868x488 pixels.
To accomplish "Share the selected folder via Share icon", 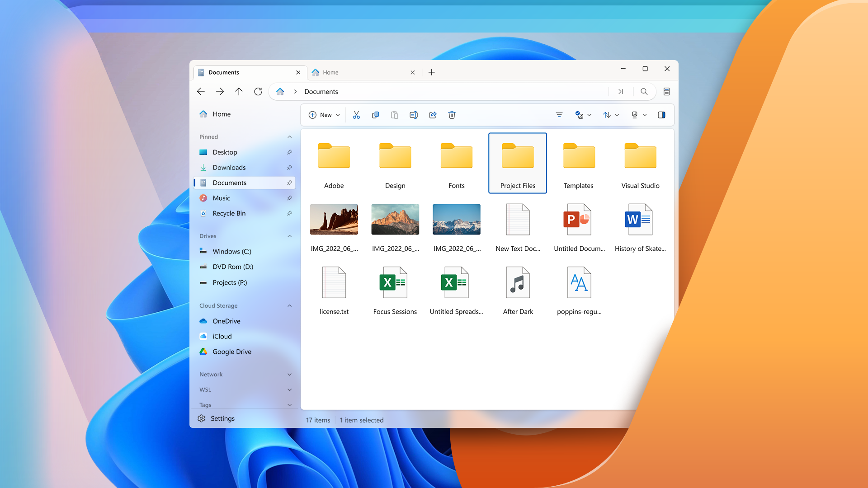I will 433,115.
